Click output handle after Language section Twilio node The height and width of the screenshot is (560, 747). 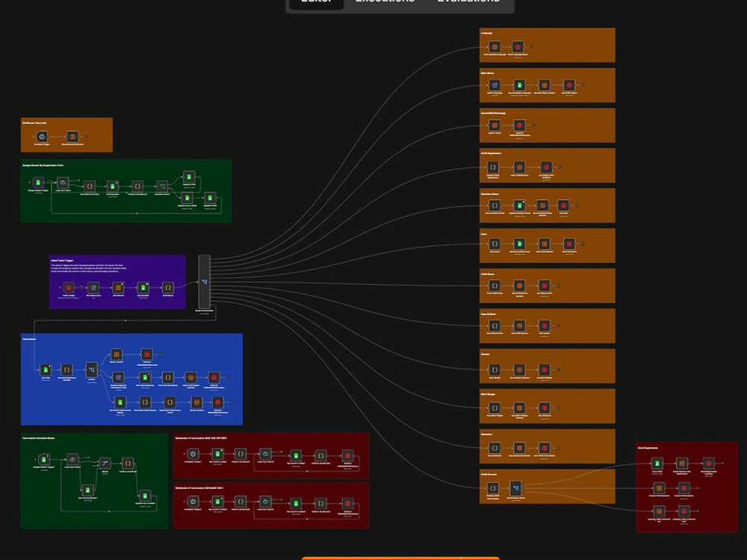point(531,46)
